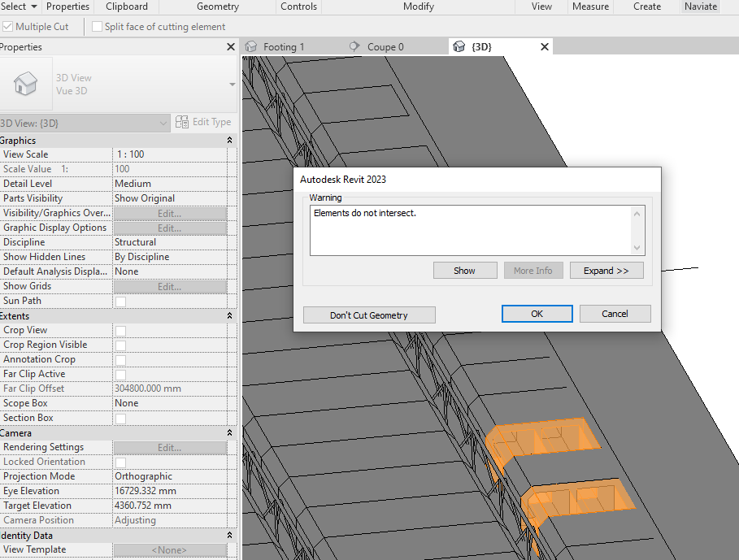Collapse the Extents section chevron
The height and width of the screenshot is (560, 739).
coord(229,315)
